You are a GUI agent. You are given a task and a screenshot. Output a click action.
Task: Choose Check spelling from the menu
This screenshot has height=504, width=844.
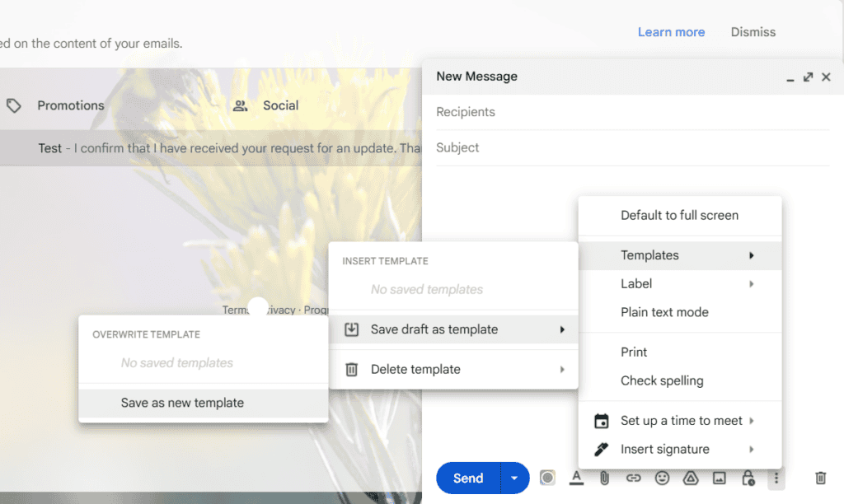coord(662,380)
